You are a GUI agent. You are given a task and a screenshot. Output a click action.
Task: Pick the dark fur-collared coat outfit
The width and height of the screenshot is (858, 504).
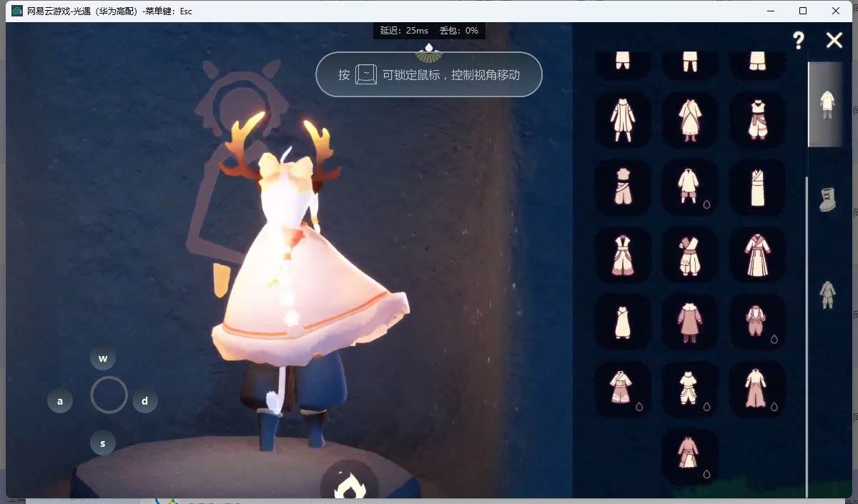pyautogui.click(x=690, y=322)
